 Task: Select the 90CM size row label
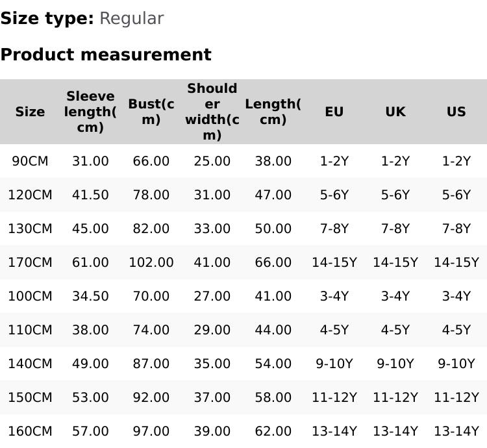coord(30,161)
